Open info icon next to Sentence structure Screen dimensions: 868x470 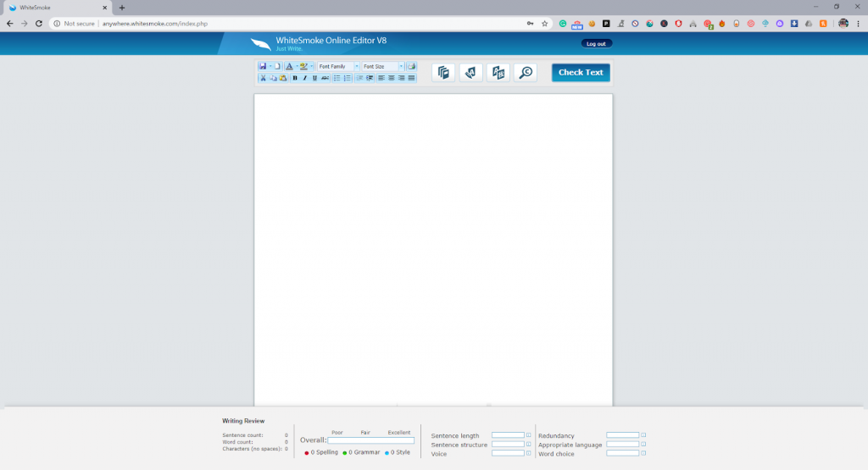tap(529, 444)
